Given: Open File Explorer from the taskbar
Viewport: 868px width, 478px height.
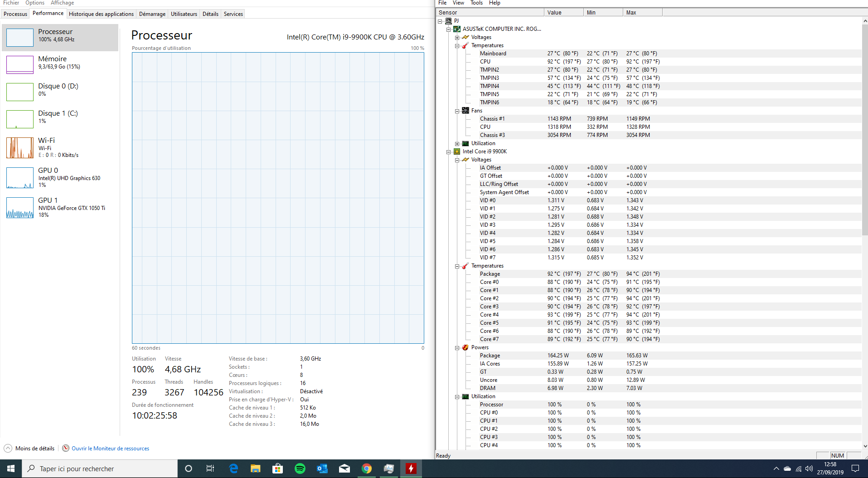Looking at the screenshot, I should coord(256,468).
